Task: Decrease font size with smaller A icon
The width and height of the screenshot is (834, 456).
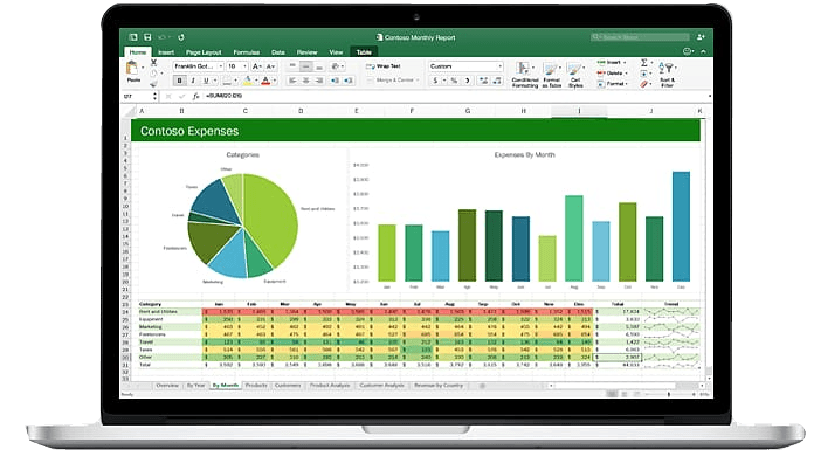Action: 271,67
